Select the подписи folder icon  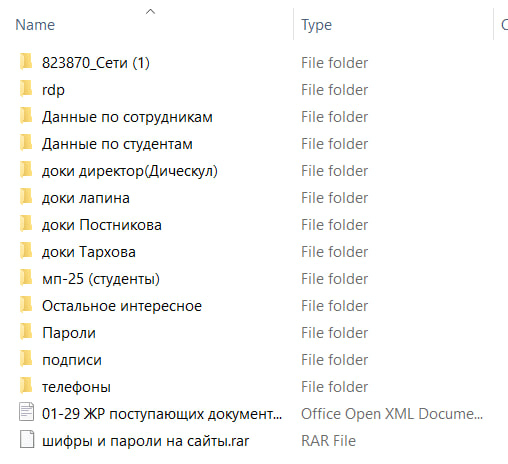(26, 359)
